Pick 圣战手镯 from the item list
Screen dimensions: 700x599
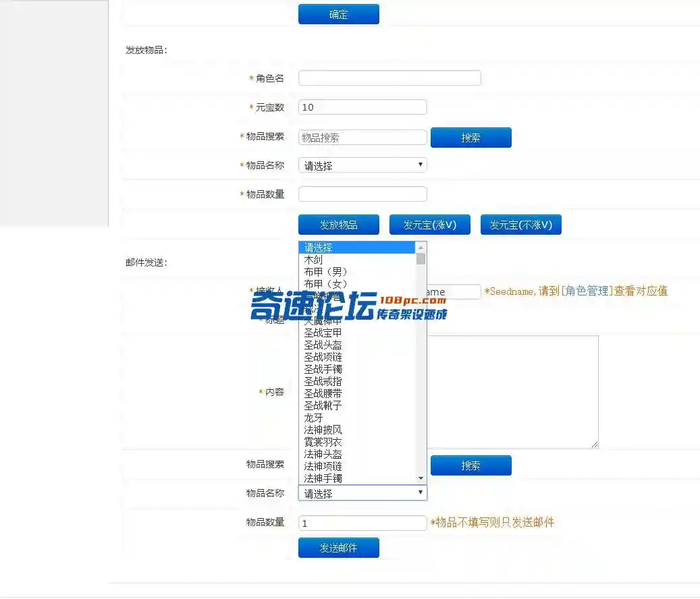tap(357, 369)
